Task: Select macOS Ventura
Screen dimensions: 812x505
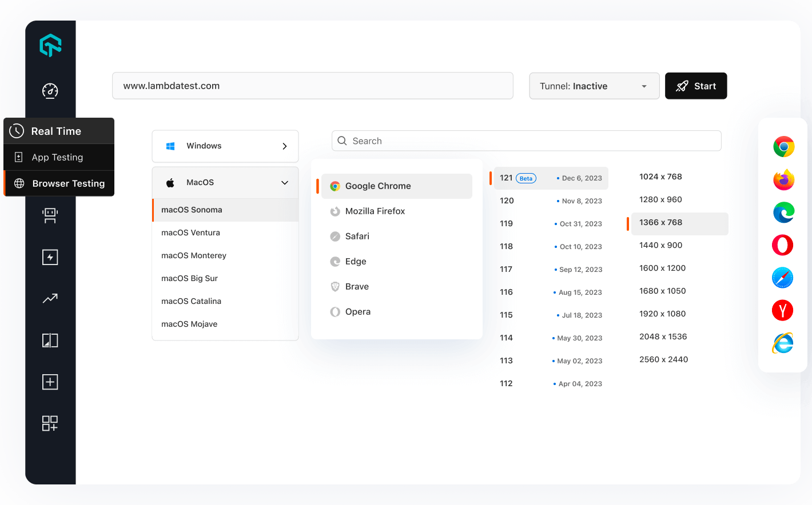Action: [x=225, y=233]
